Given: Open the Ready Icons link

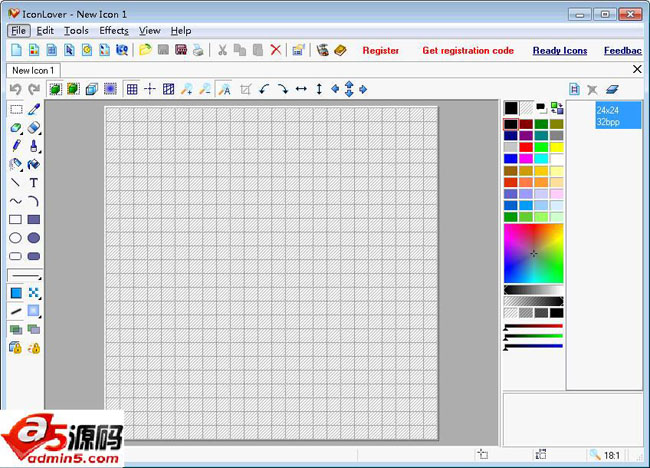Looking at the screenshot, I should 559,50.
